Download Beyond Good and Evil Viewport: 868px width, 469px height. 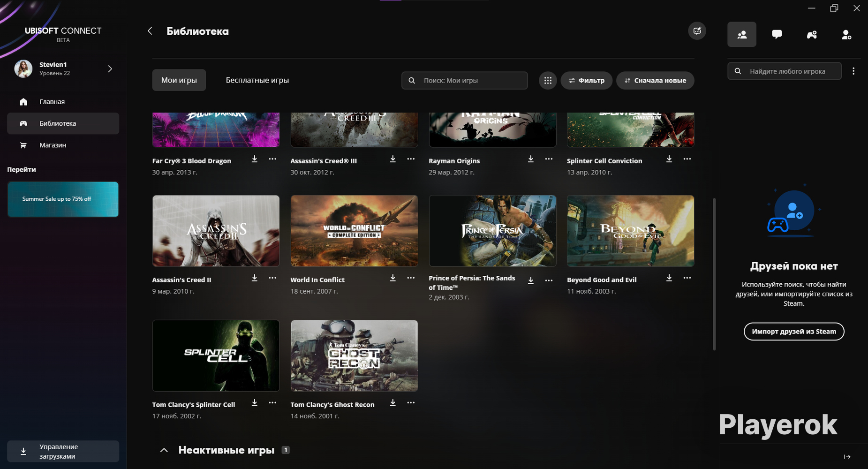point(669,278)
